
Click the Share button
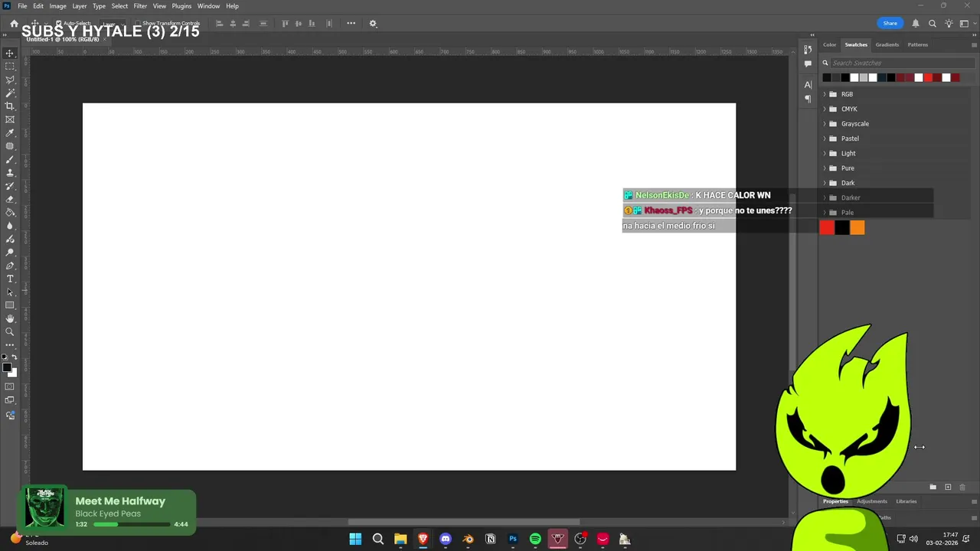click(890, 24)
